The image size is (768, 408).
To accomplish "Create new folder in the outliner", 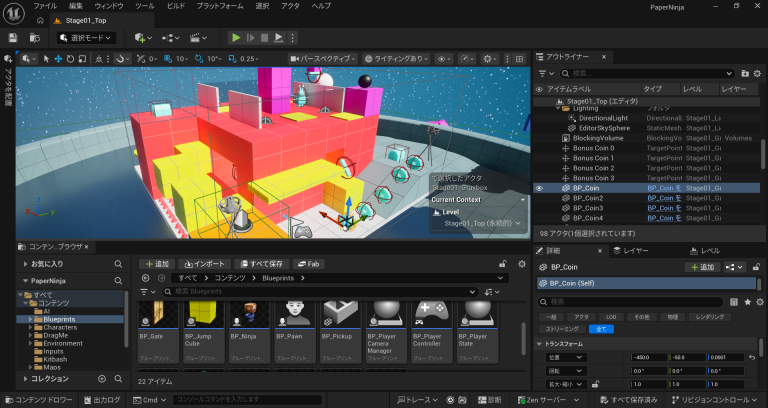I will [745, 73].
